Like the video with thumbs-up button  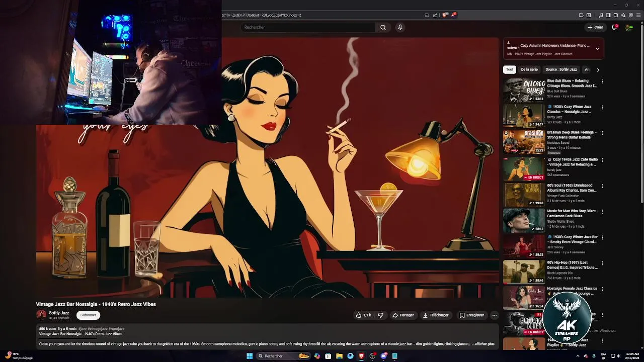364,315
